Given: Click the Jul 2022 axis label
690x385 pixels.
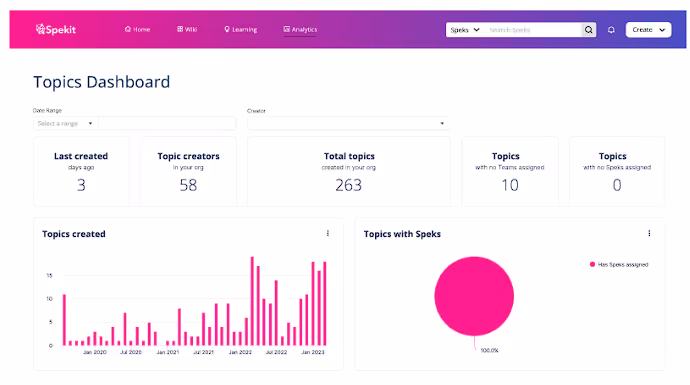Looking at the screenshot, I should [276, 352].
